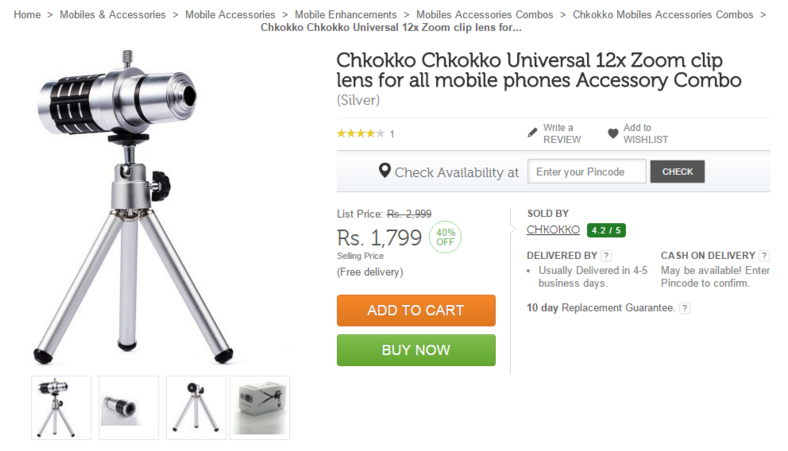Click the CHKOKKO seller link
Viewport: 788px width, 451px height.
point(553,230)
